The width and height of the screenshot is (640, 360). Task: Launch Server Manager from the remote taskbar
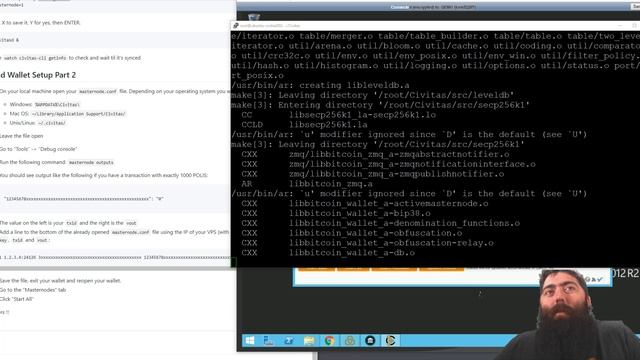click(269, 340)
